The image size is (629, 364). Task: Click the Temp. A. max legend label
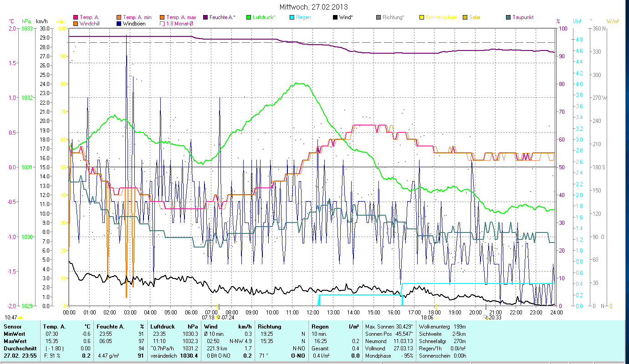click(x=181, y=17)
